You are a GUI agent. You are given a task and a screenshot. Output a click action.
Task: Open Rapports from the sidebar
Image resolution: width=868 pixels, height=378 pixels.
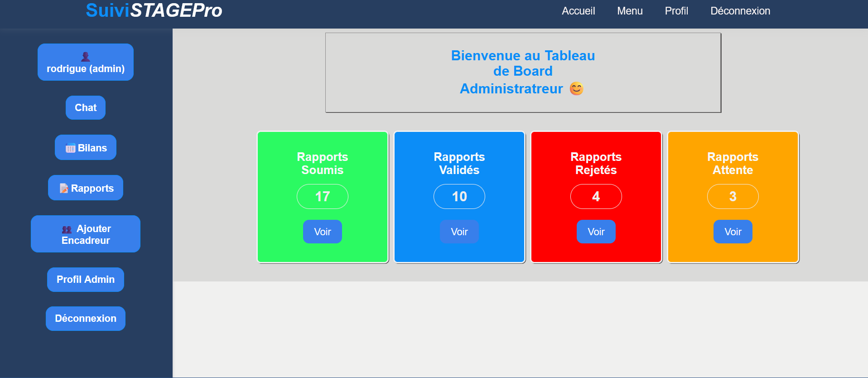click(x=86, y=188)
